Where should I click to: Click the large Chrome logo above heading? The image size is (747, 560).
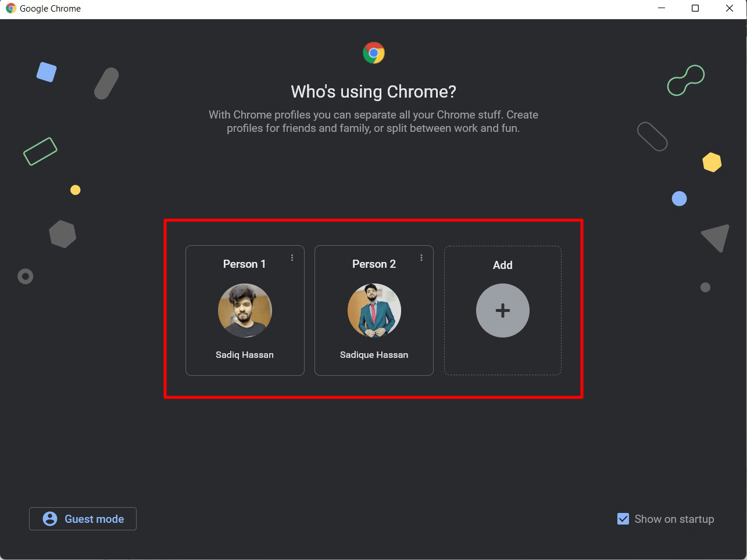[x=374, y=53]
